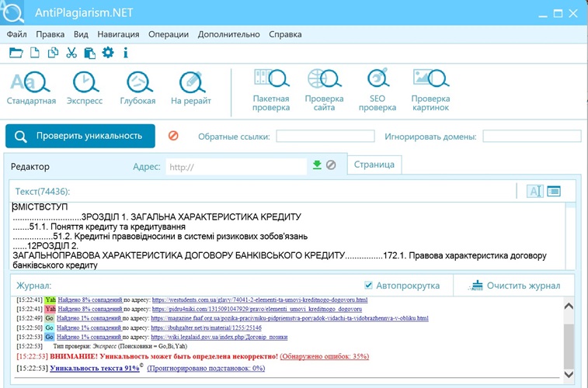Click journal scrollbar up arrow
588x388 pixels.
pos(569,306)
